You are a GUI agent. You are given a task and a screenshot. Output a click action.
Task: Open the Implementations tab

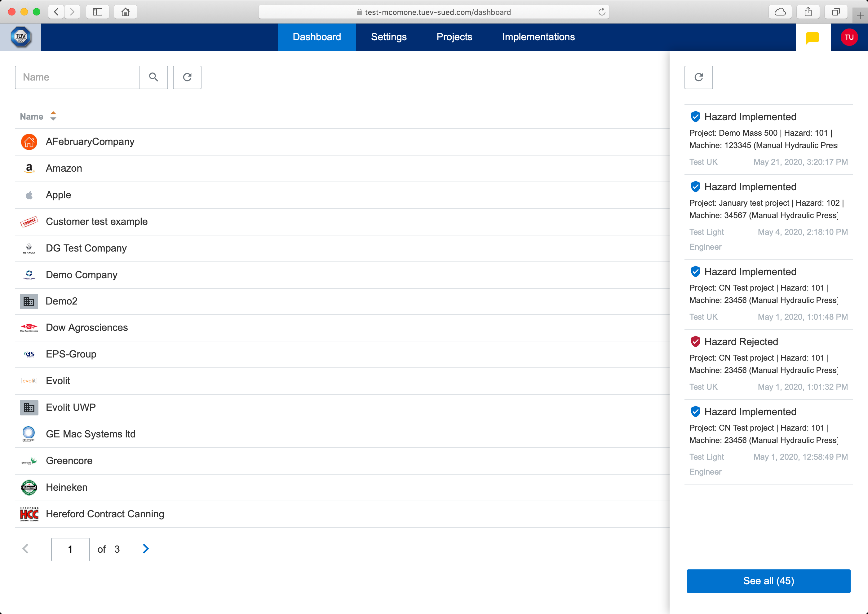click(x=538, y=37)
